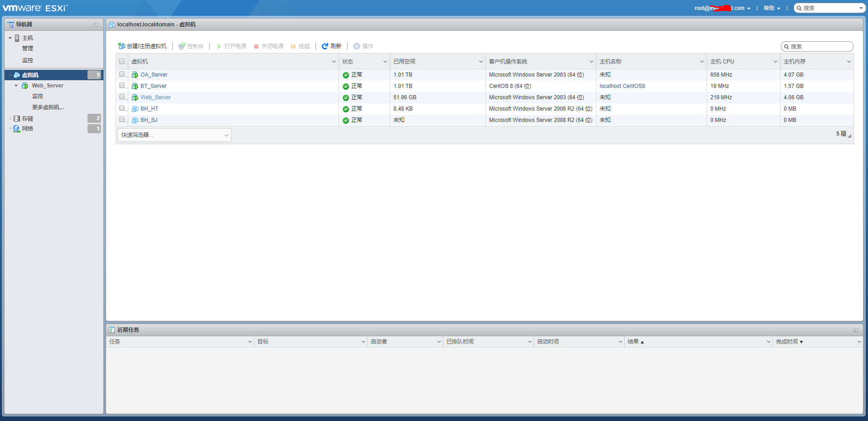This screenshot has height=421, width=868.
Task: Open More VMs (更多虚拟机...) in navigator
Action: pos(48,107)
